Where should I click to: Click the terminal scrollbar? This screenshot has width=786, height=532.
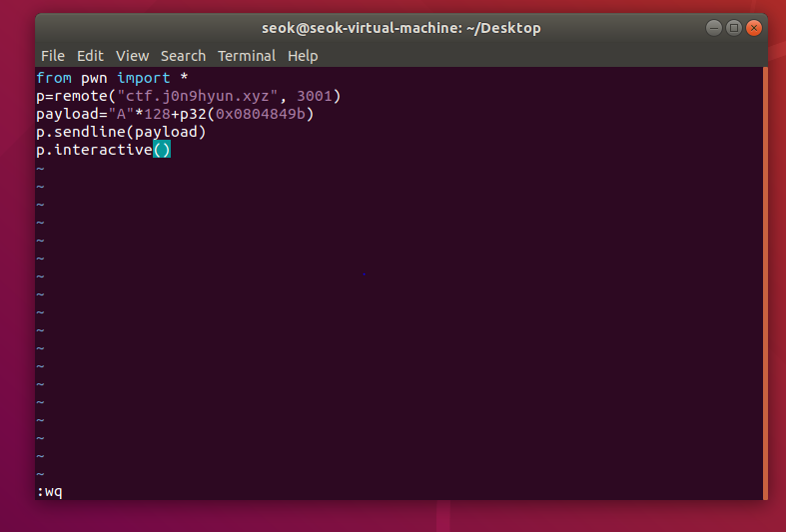point(765,283)
